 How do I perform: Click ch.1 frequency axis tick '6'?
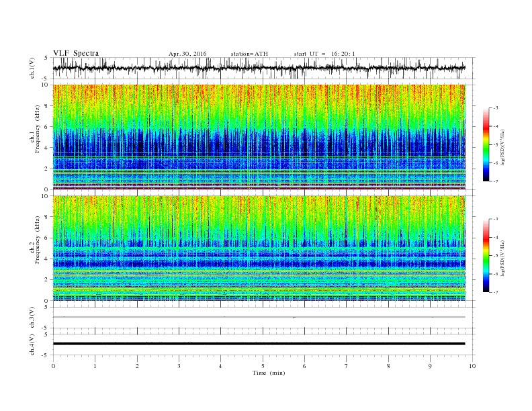[47, 127]
